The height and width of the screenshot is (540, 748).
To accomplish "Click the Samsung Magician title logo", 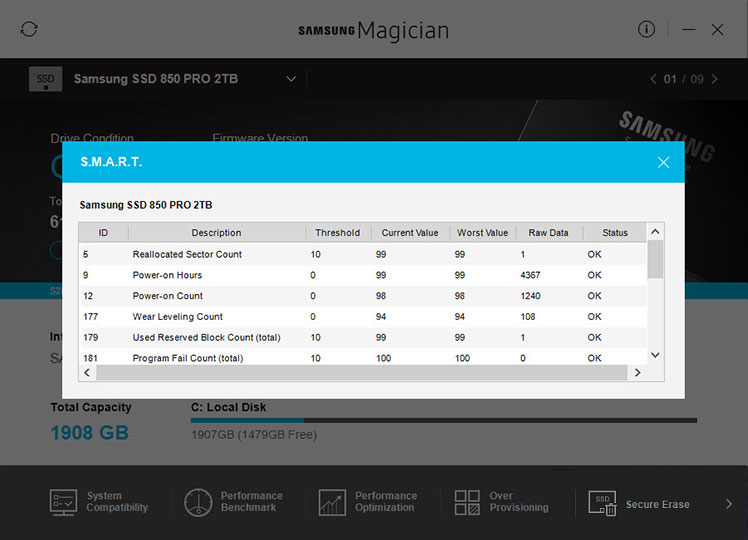I will (x=374, y=31).
